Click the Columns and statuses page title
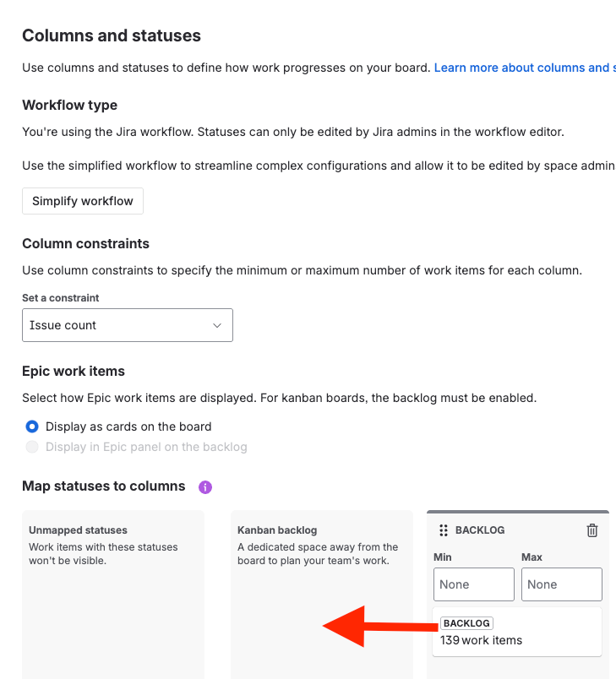Viewport: 616px width, 679px height. [x=112, y=35]
